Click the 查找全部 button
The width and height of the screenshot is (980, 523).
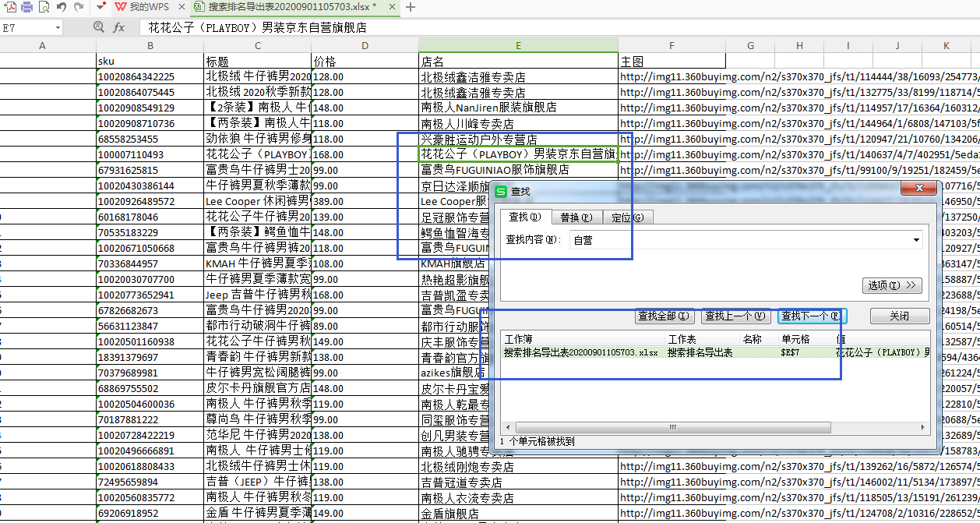pos(664,316)
